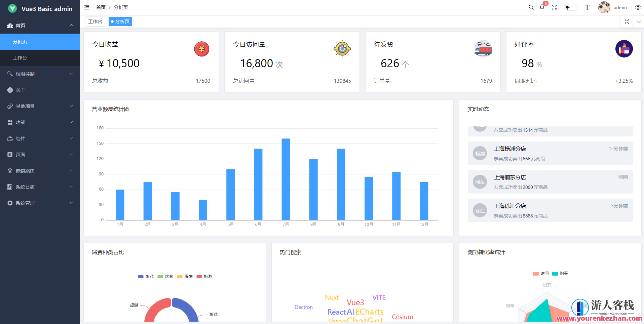The height and width of the screenshot is (324, 644).
Task: Open font size settings with the T icon
Action: (587, 7)
